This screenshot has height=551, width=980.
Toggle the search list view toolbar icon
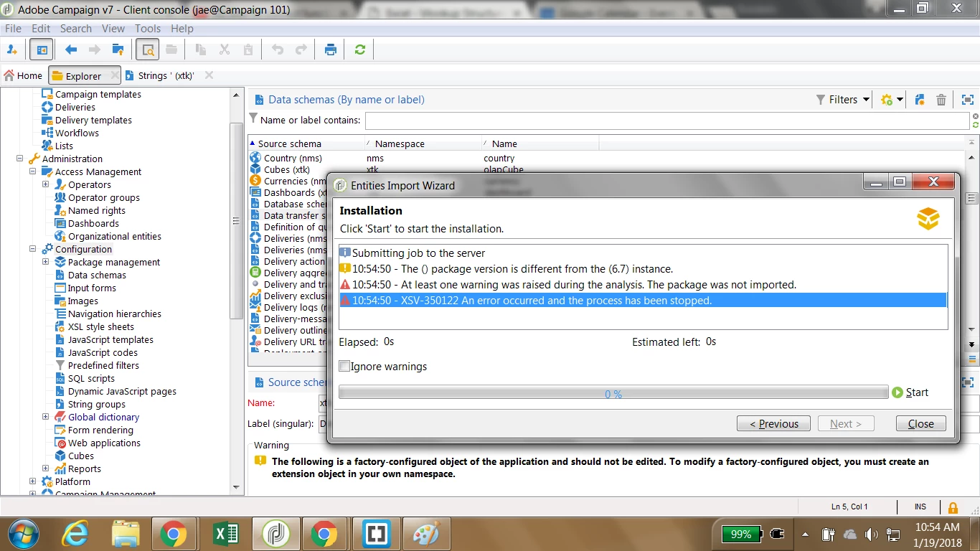coord(148,50)
